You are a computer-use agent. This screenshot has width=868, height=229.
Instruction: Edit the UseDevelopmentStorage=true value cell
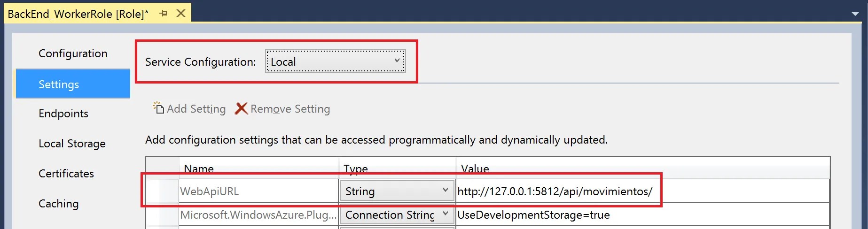click(x=642, y=214)
